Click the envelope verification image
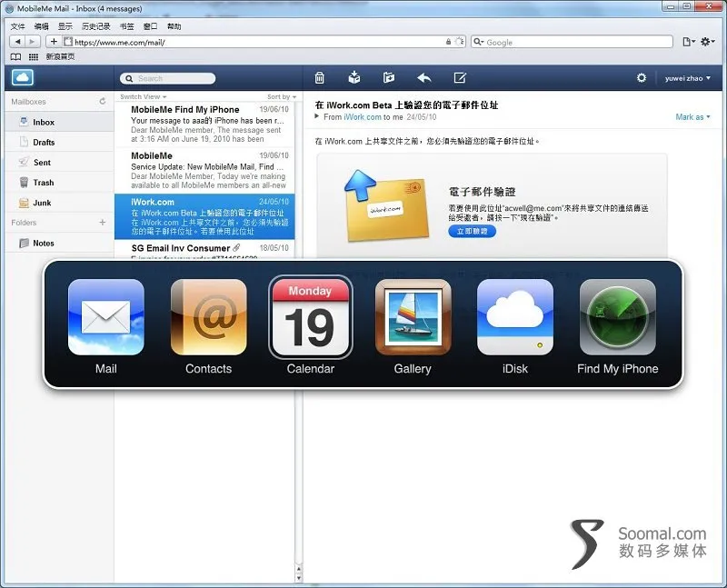The image size is (727, 588). click(385, 204)
